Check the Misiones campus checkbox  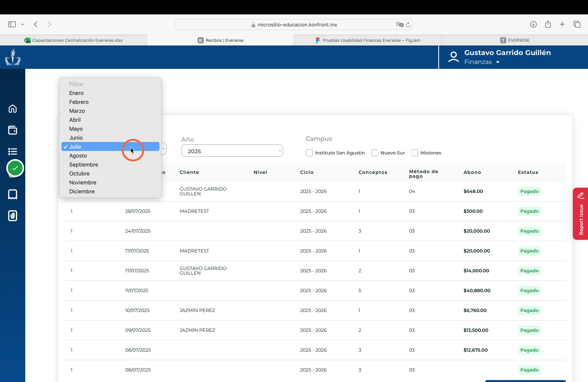415,153
